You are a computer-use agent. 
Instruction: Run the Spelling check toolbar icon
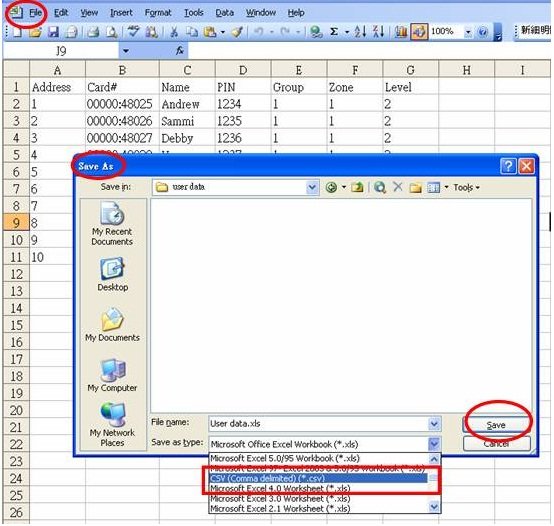click(134, 32)
